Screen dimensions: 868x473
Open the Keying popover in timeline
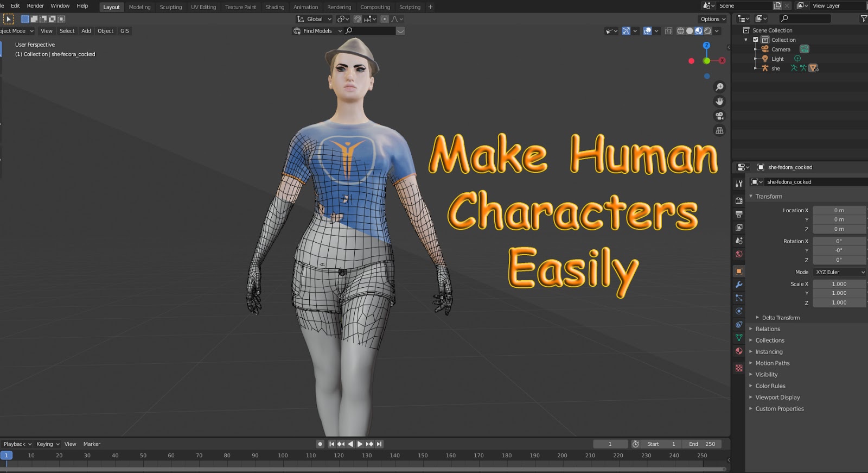tap(48, 444)
